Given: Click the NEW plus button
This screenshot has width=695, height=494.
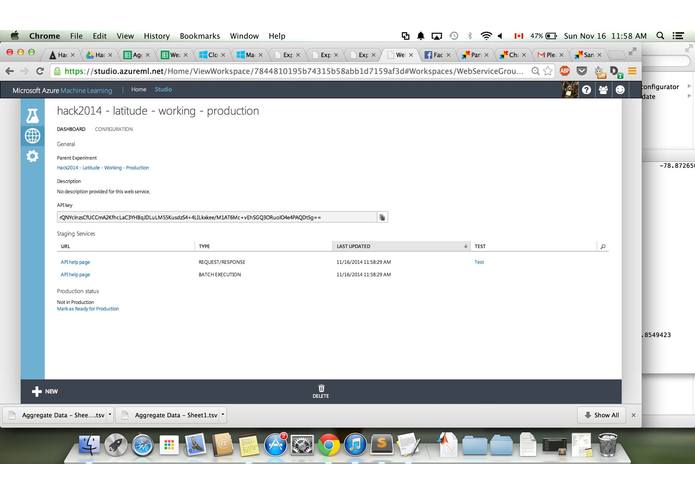Looking at the screenshot, I should 45,391.
